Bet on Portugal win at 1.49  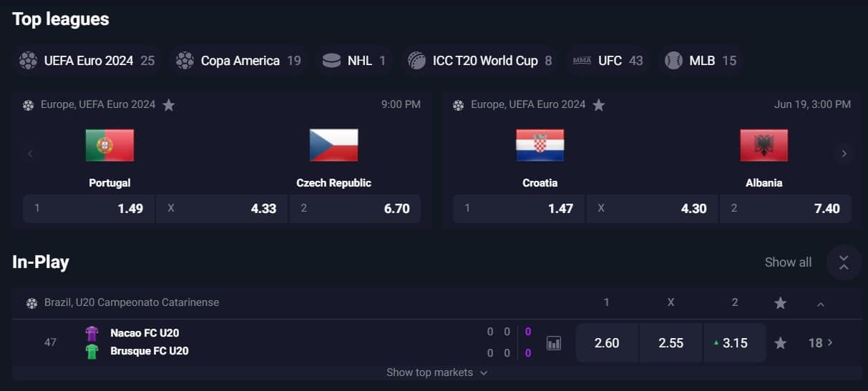89,209
